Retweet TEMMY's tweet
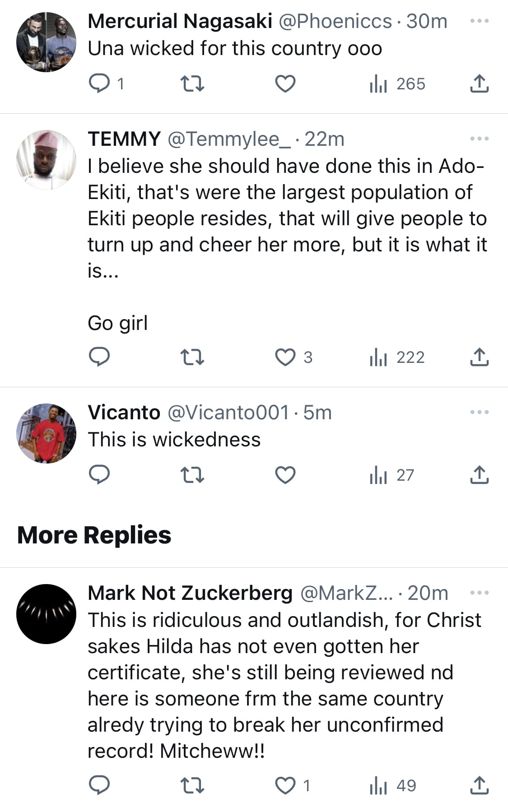The height and width of the screenshot is (812, 508). (x=192, y=357)
